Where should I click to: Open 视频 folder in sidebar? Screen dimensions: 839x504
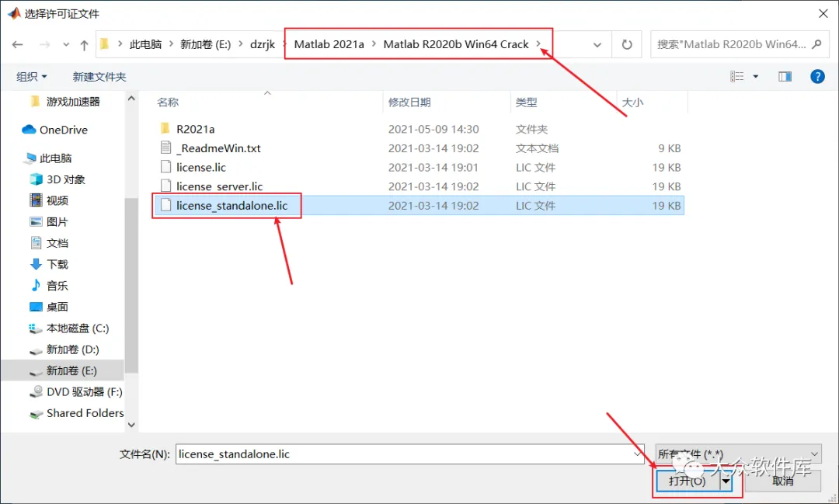pos(57,200)
